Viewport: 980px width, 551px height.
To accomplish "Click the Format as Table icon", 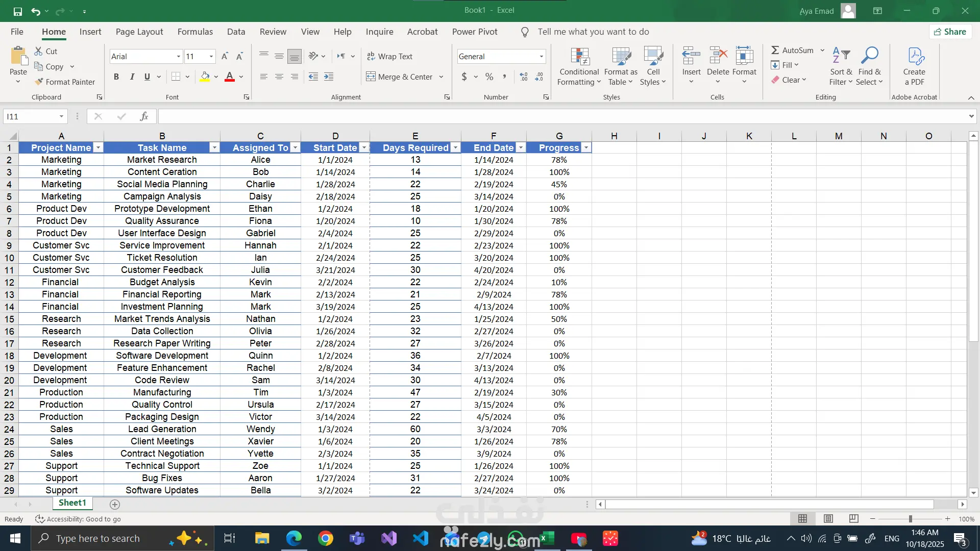I will pos(621,57).
